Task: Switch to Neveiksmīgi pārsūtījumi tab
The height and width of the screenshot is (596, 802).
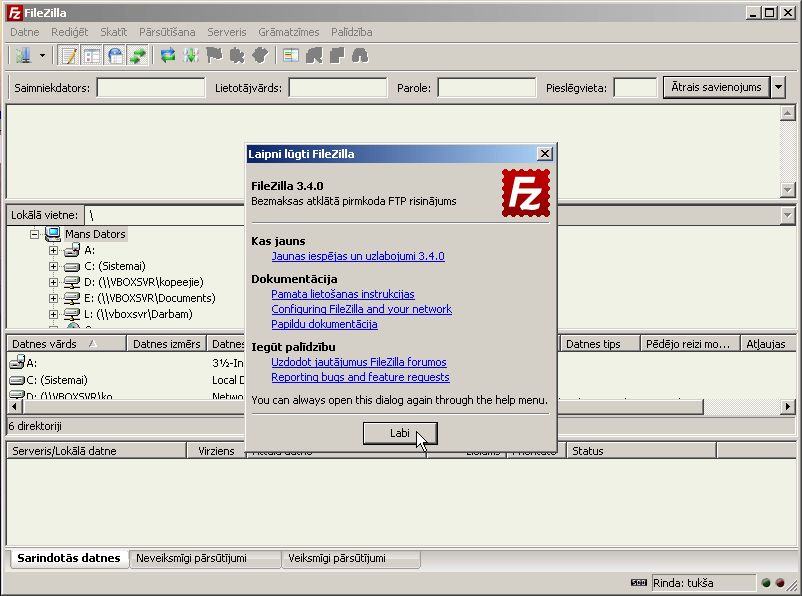Action: click(x=205, y=558)
